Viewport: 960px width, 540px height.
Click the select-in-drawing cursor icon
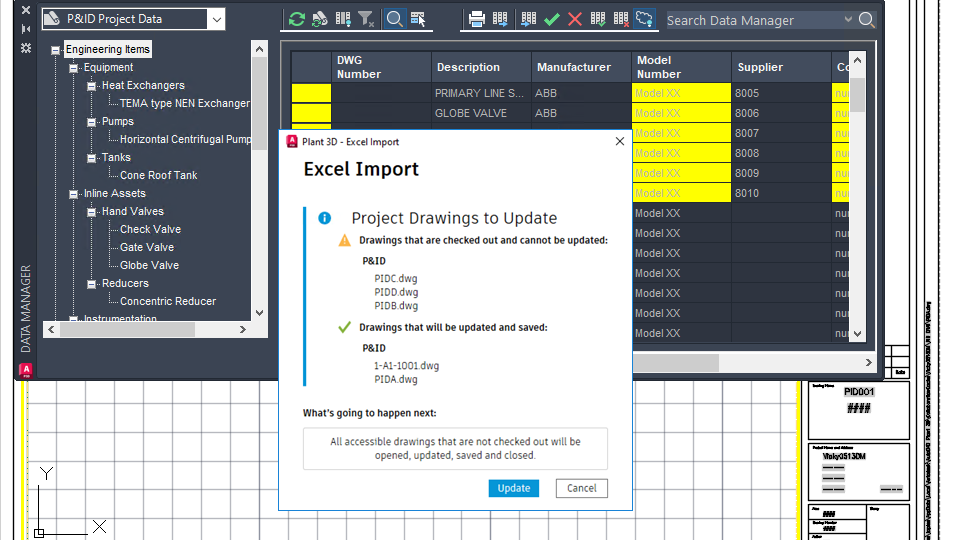pyautogui.click(x=418, y=19)
